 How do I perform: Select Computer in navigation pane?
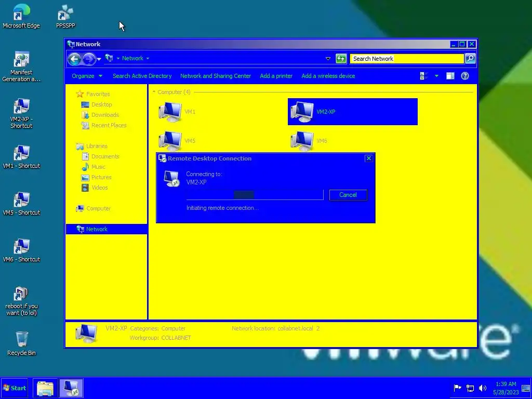[94, 209]
